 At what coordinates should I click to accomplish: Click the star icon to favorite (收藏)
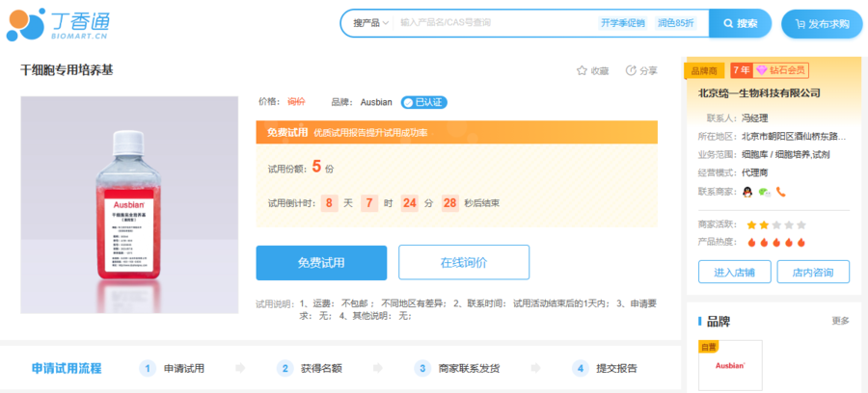pos(582,70)
